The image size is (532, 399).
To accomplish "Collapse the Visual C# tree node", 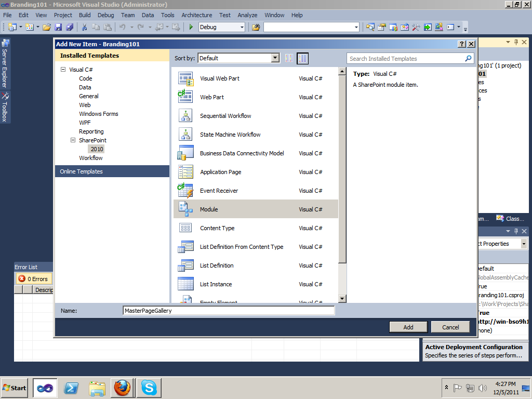I will 63,69.
